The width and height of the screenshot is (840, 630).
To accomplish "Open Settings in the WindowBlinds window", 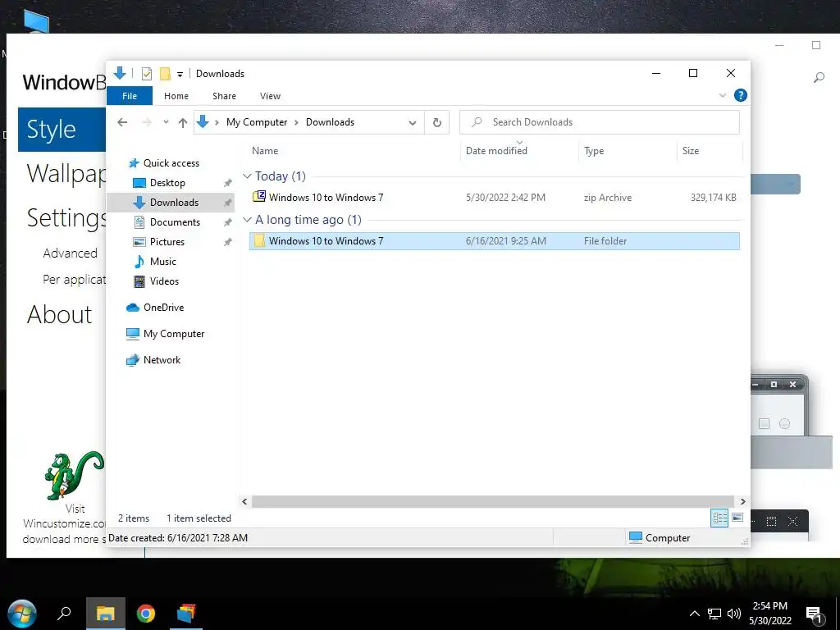I will [66, 218].
